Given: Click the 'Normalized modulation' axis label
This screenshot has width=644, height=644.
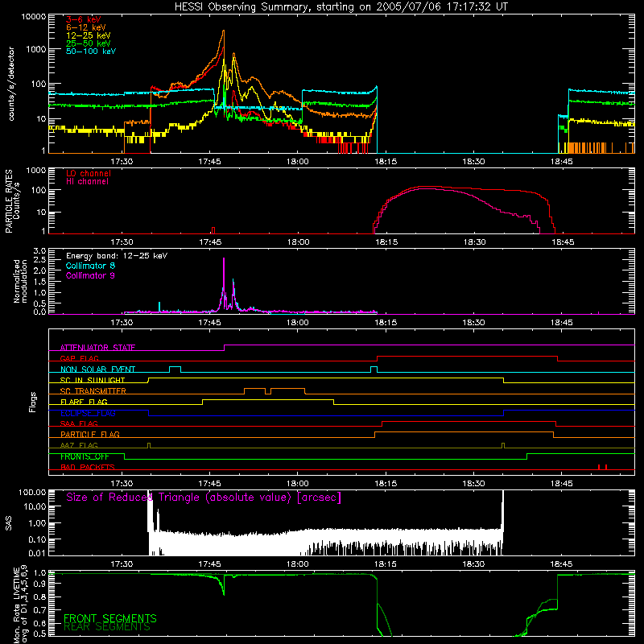Looking at the screenshot, I should coord(20,281).
